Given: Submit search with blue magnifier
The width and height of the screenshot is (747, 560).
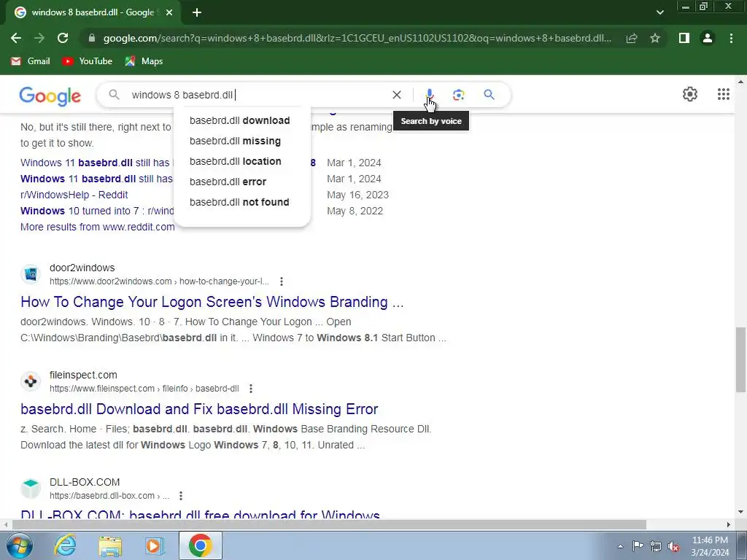Looking at the screenshot, I should (489, 95).
